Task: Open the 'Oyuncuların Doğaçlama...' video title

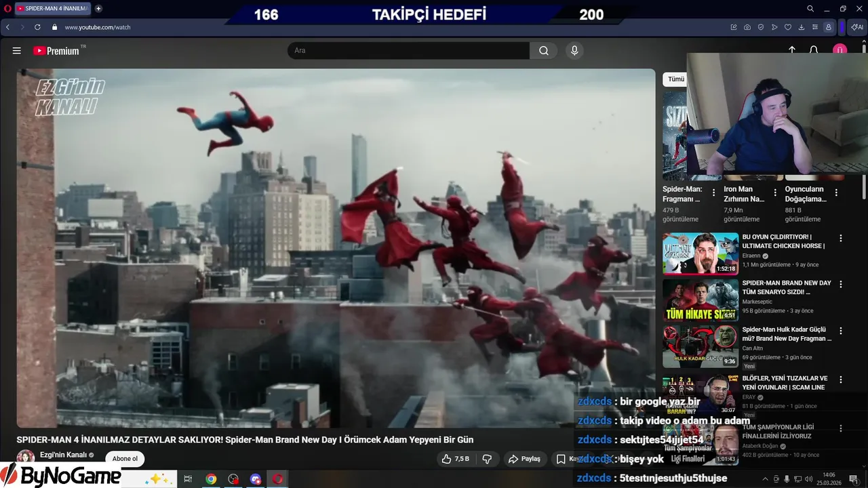Action: (806, 194)
